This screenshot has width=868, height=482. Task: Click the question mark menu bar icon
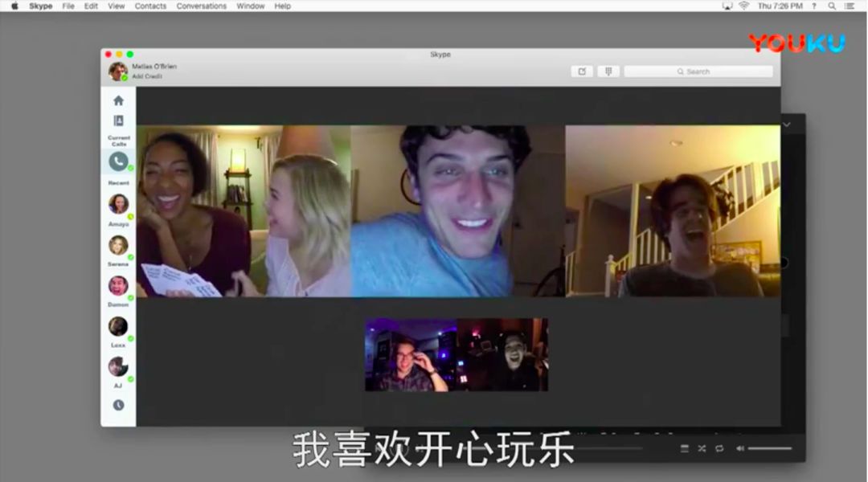813,6
